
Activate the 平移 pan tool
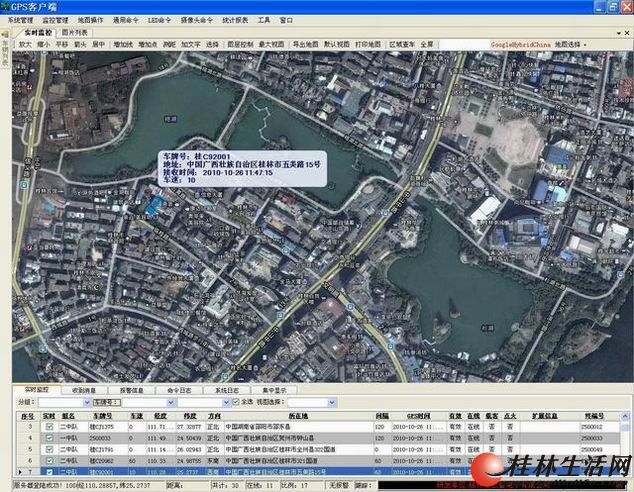click(x=61, y=44)
